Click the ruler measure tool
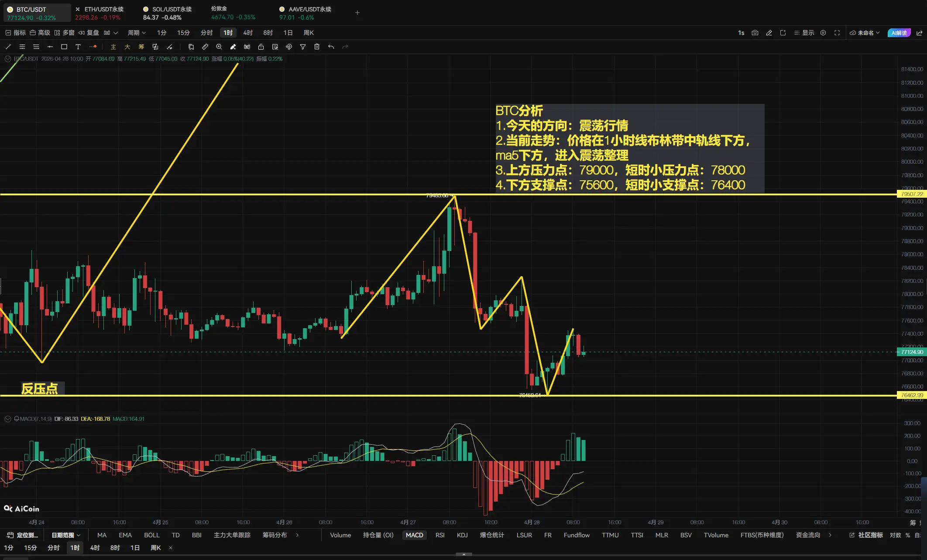The height and width of the screenshot is (560, 927). 205,47
